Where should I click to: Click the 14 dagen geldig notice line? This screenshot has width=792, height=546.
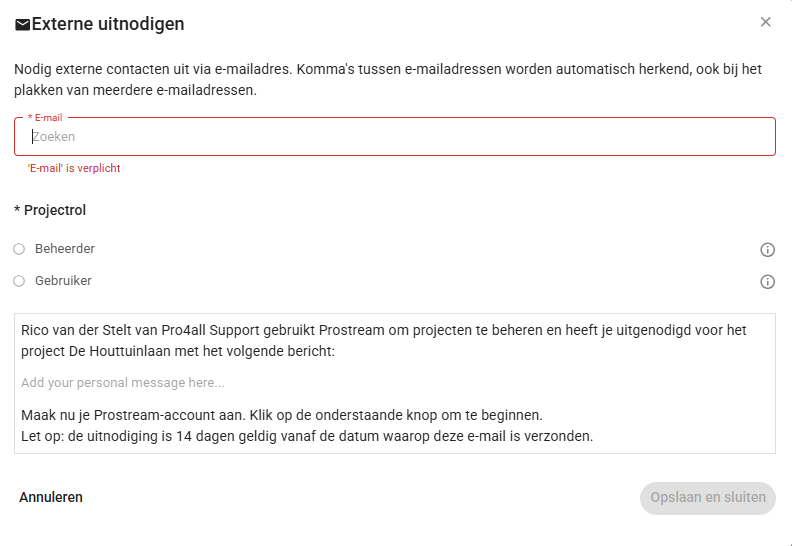tap(307, 436)
